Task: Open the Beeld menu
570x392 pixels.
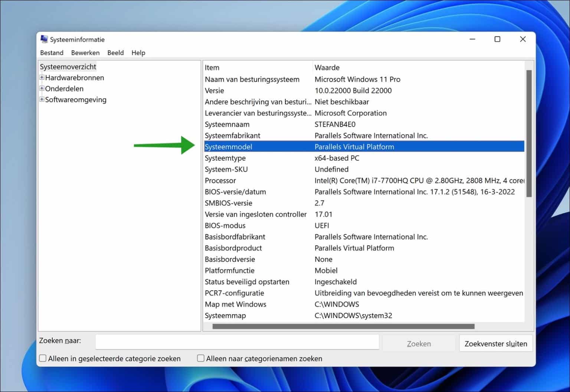Action: (115, 53)
